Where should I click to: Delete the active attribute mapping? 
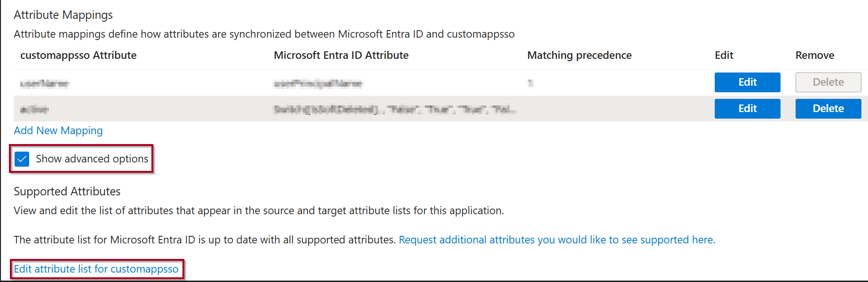(x=828, y=109)
